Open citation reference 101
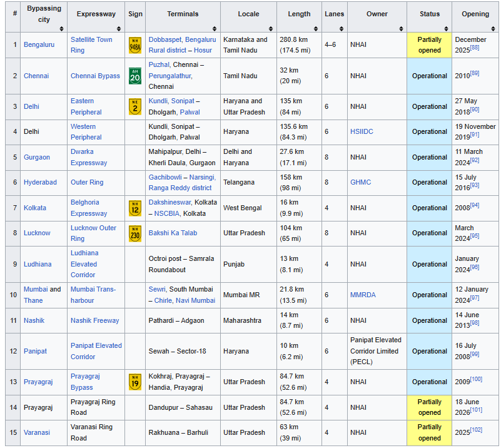Screen dimensions: 501x448 (x=477, y=410)
